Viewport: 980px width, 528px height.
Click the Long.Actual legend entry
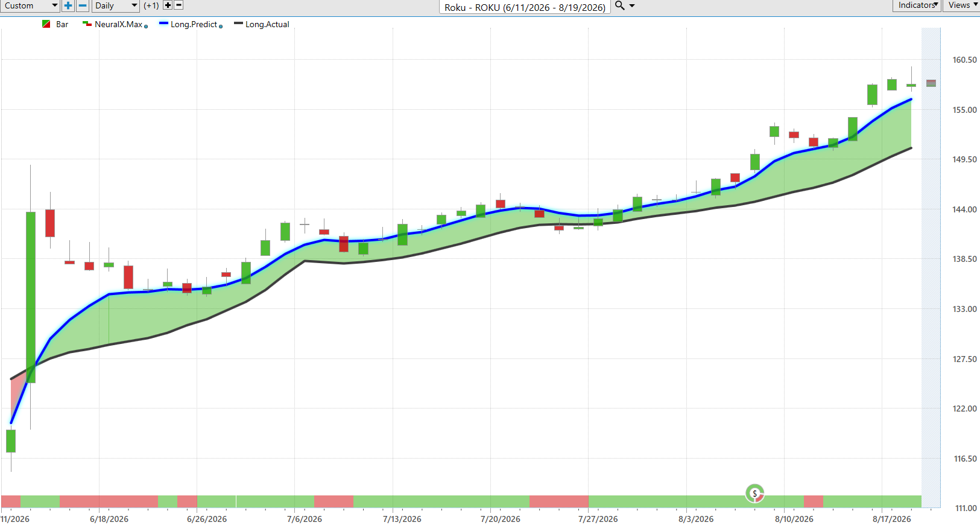(262, 24)
